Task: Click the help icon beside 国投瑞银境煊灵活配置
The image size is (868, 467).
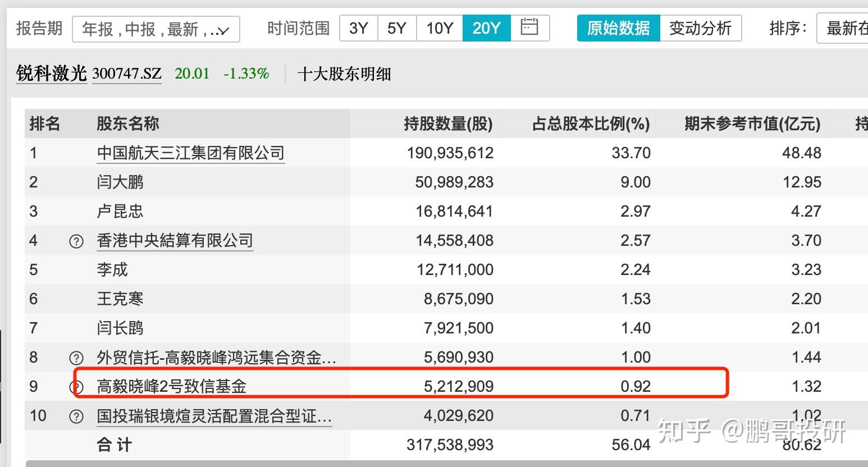Action: pyautogui.click(x=76, y=416)
